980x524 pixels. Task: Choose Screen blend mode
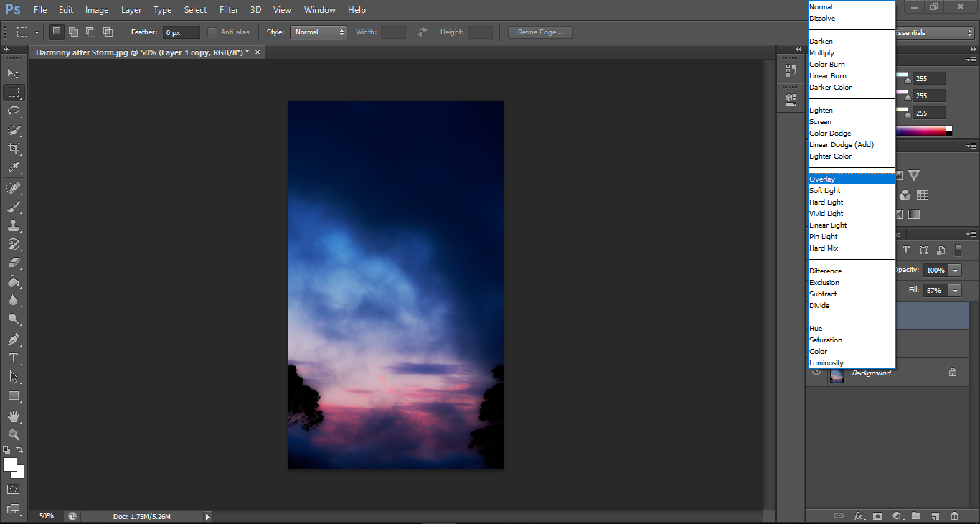[852, 122]
